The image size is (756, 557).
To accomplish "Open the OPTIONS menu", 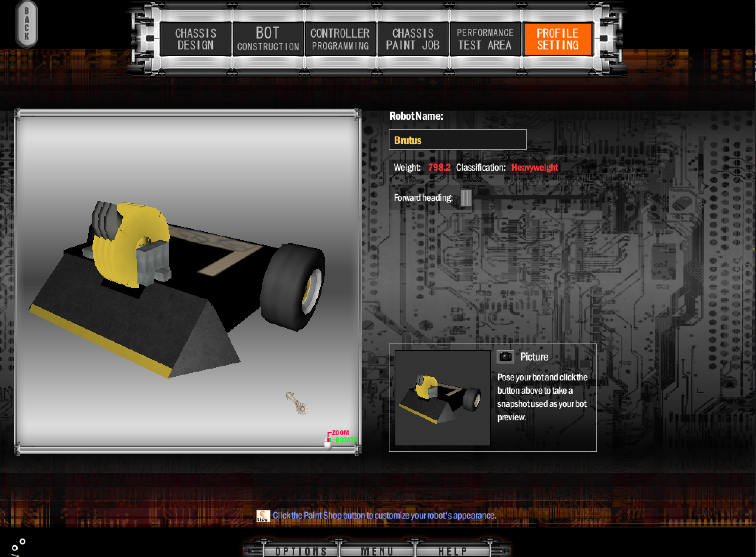I will (301, 551).
